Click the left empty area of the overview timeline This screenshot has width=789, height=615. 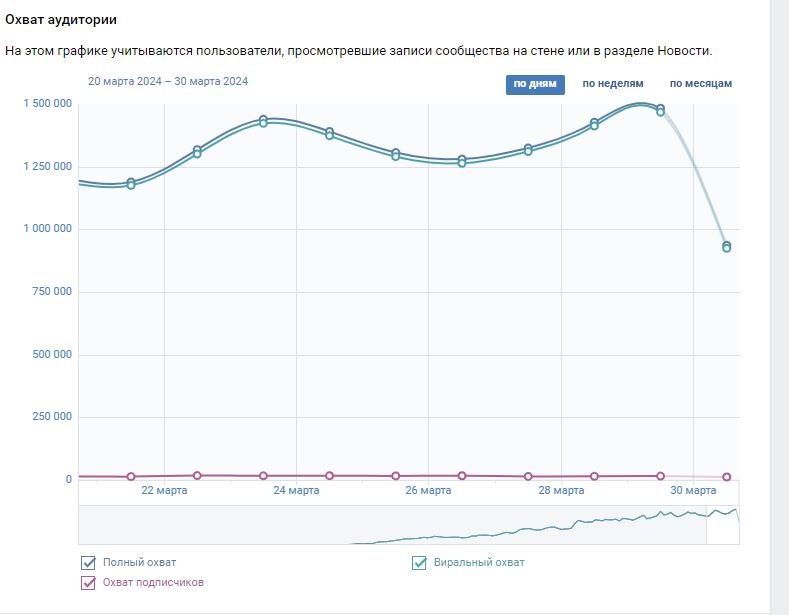pos(200,525)
